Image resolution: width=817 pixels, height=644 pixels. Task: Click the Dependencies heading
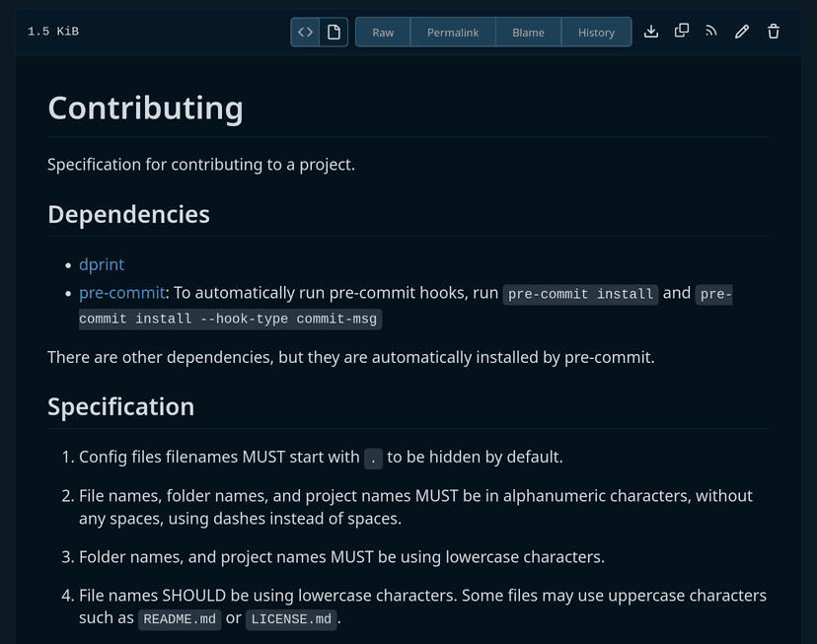pyautogui.click(x=128, y=214)
